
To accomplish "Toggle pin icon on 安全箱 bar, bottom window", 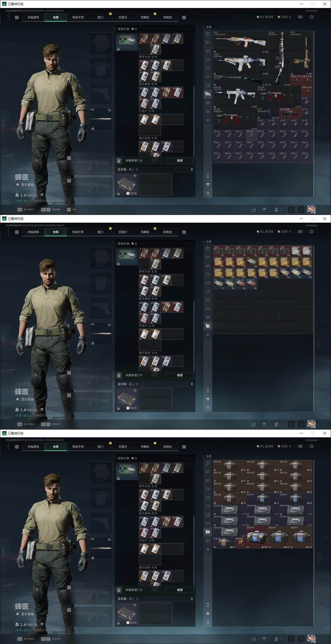I will coord(192,599).
